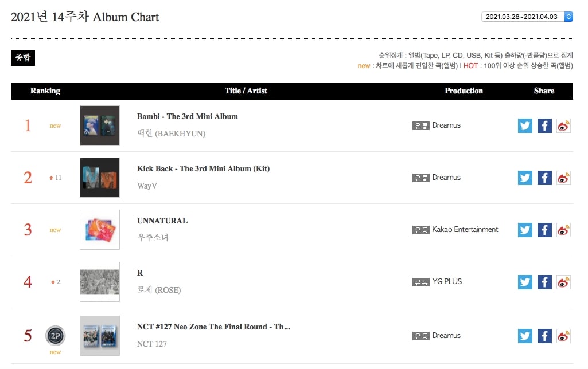
Task: Share UNNATURAL album on Twitter
Action: tap(525, 230)
